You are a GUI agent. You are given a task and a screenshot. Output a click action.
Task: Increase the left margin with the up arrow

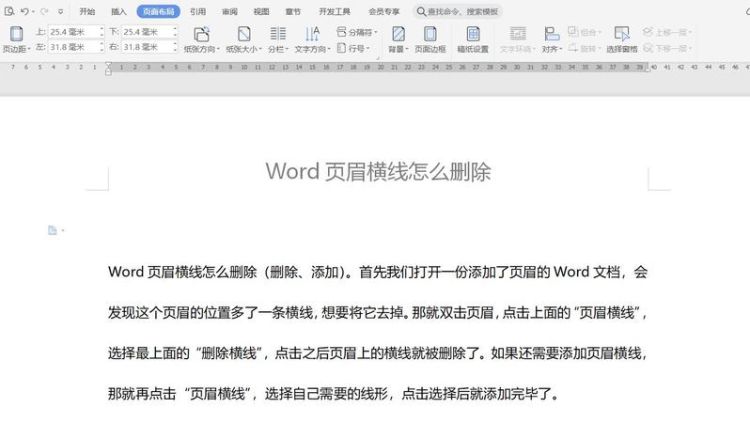click(101, 44)
